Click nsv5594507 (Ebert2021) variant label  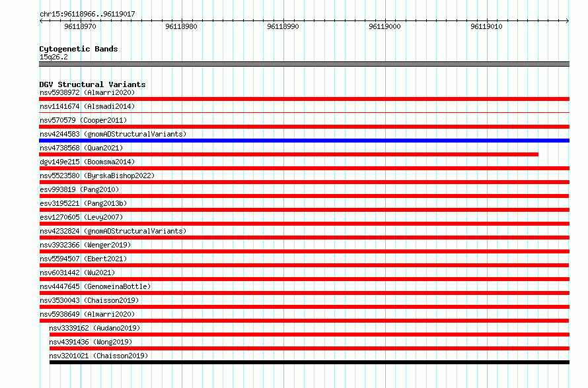(83, 259)
